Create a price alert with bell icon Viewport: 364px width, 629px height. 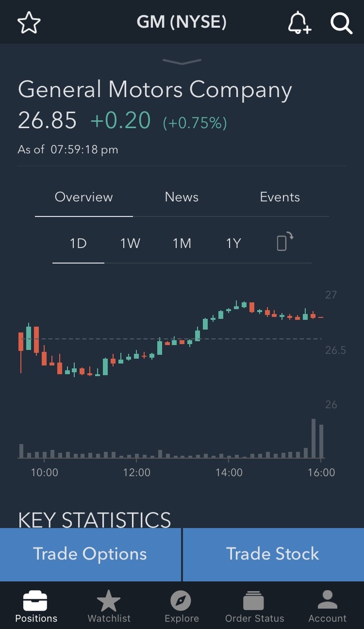pos(299,23)
